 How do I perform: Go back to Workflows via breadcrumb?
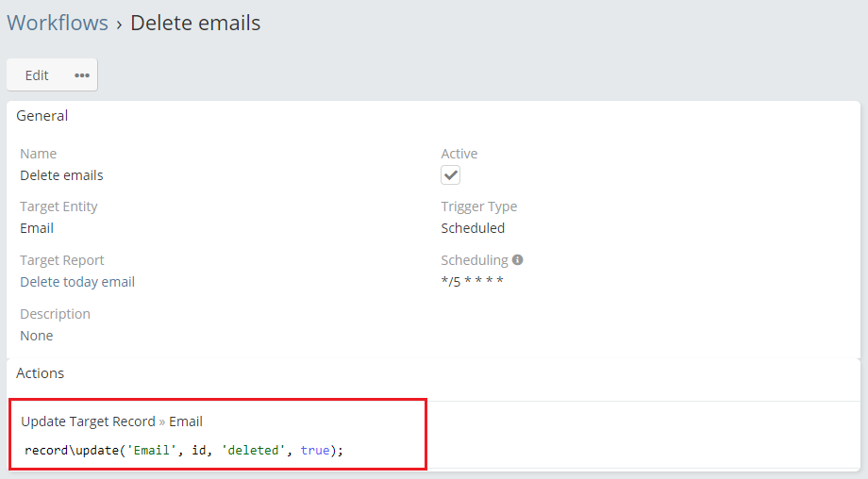coord(58,23)
